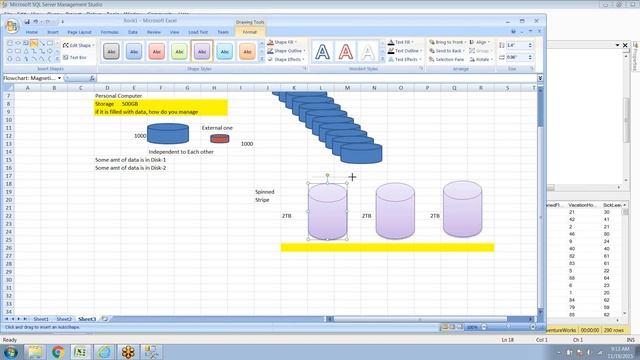
Task: Open the Text Fill dropdown
Action: click(x=401, y=42)
